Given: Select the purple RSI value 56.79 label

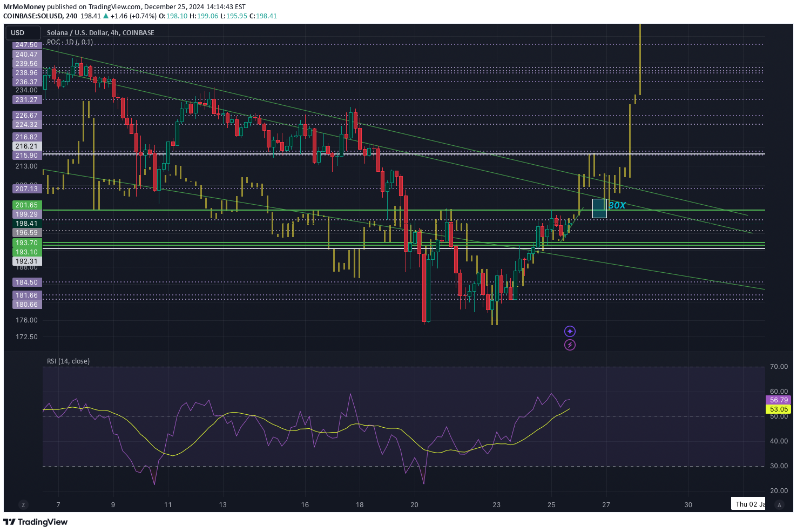Looking at the screenshot, I should tap(779, 400).
